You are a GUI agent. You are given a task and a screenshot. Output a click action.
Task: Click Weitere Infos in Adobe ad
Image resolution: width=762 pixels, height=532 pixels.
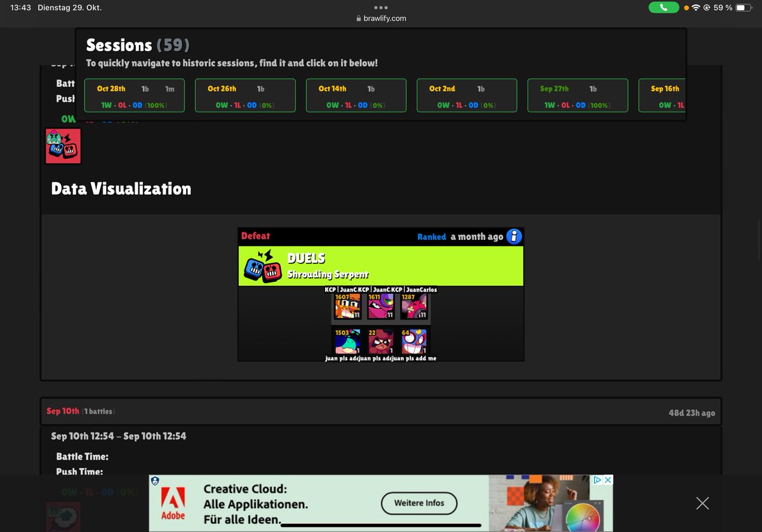pyautogui.click(x=419, y=503)
